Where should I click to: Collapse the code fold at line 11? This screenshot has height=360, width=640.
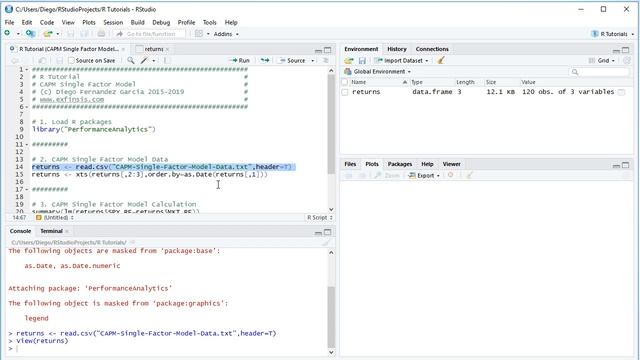click(x=27, y=144)
